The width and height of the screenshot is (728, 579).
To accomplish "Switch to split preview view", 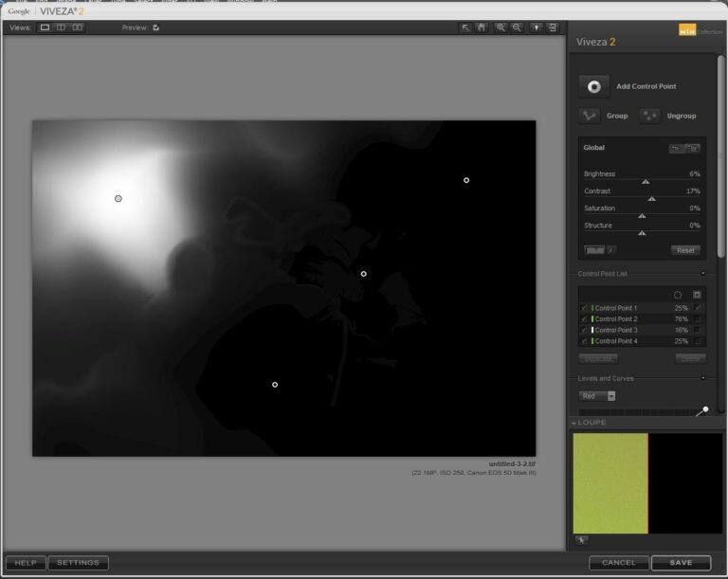I will click(x=61, y=28).
